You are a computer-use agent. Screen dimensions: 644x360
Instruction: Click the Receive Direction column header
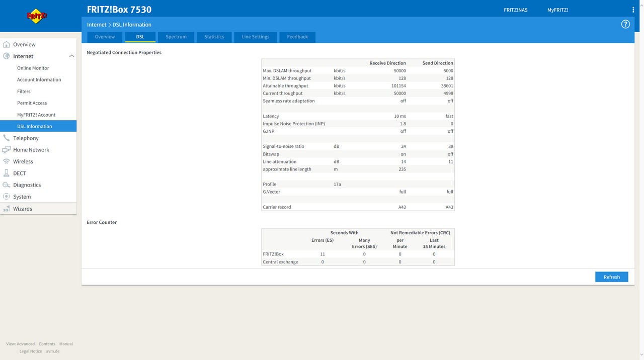click(x=387, y=63)
